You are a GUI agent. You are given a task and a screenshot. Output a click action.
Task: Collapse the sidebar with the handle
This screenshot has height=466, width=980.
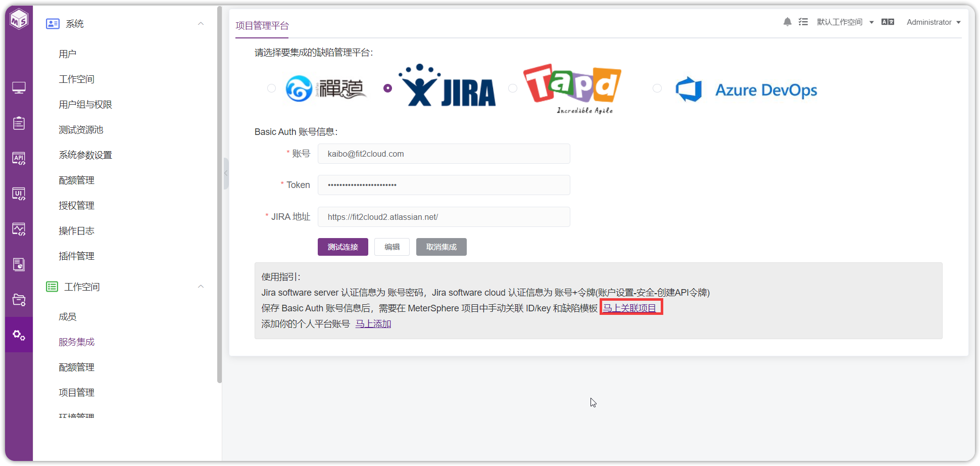[x=226, y=173]
